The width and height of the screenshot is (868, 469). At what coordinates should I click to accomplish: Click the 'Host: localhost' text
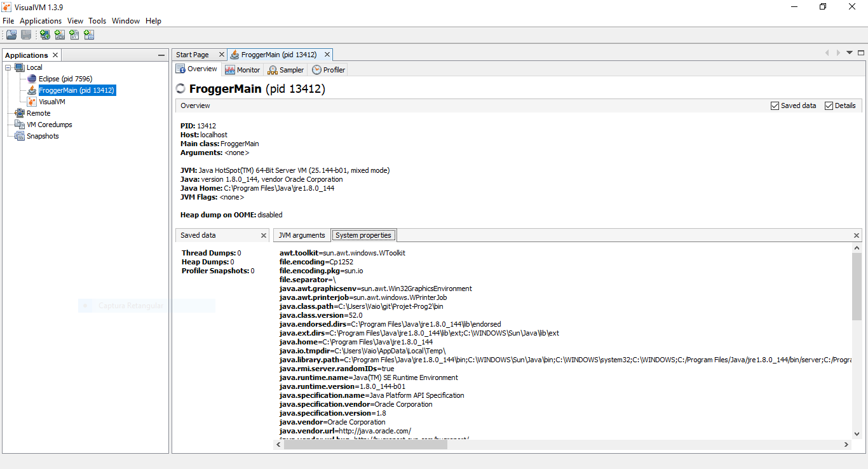[x=204, y=135]
